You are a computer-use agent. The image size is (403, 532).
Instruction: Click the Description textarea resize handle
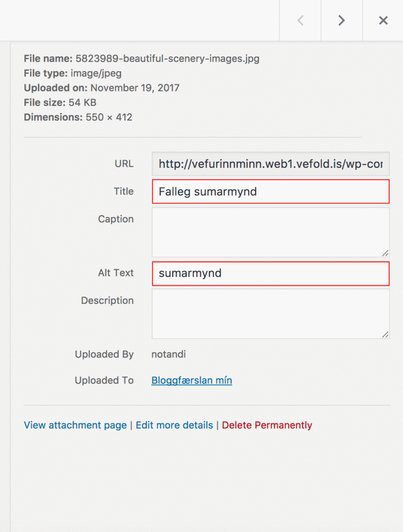pos(386,335)
